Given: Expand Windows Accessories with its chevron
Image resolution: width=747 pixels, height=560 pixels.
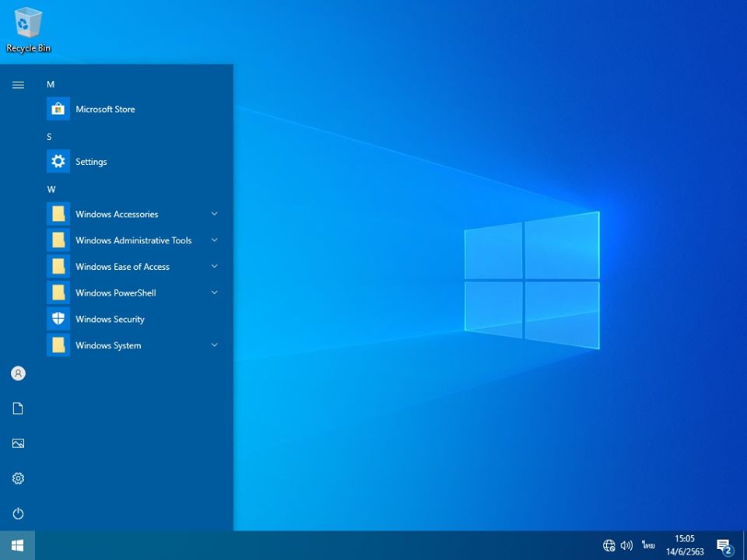Looking at the screenshot, I should pyautogui.click(x=215, y=214).
